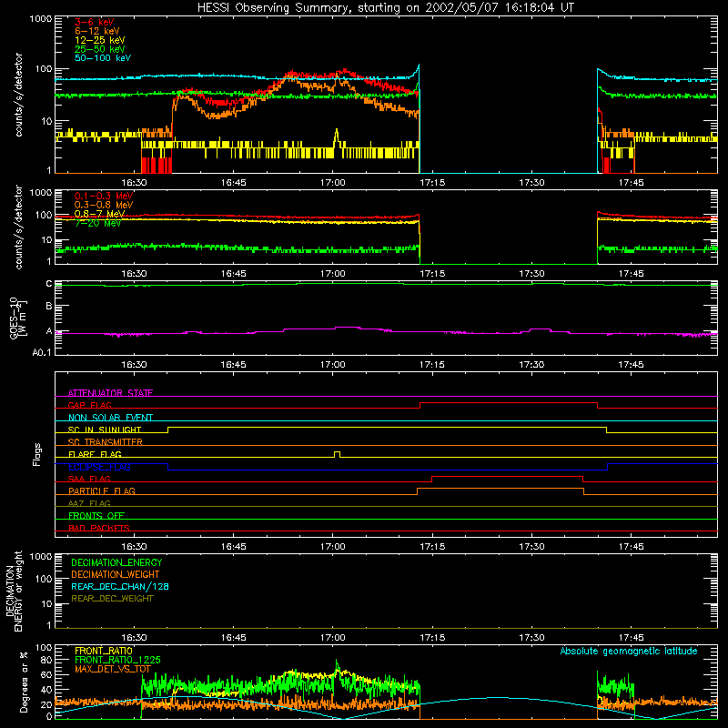Select the yellow FRONT_RATIO legend label
This screenshot has width=728, height=728.
click(104, 651)
